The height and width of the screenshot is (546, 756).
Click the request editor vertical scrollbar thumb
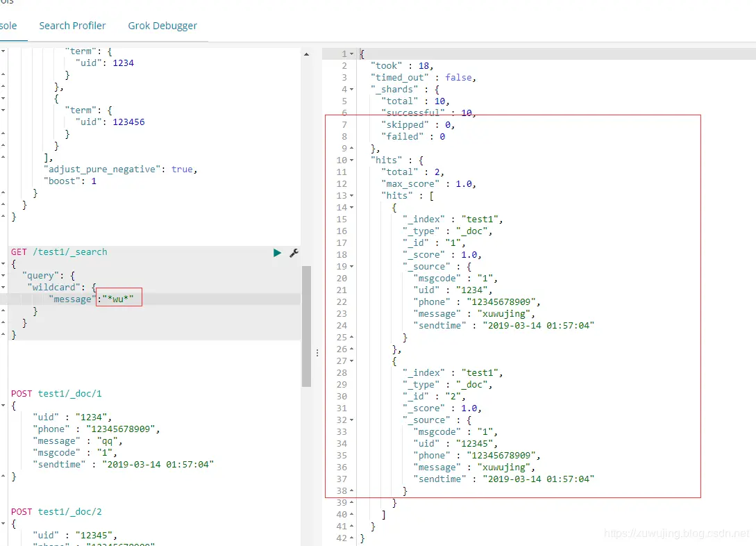coord(306,326)
